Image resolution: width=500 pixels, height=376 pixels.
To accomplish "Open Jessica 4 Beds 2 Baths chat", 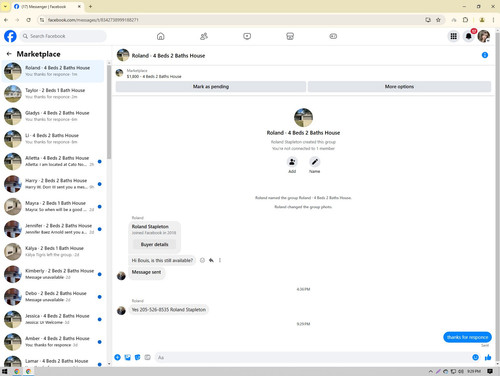I will coord(53,319).
